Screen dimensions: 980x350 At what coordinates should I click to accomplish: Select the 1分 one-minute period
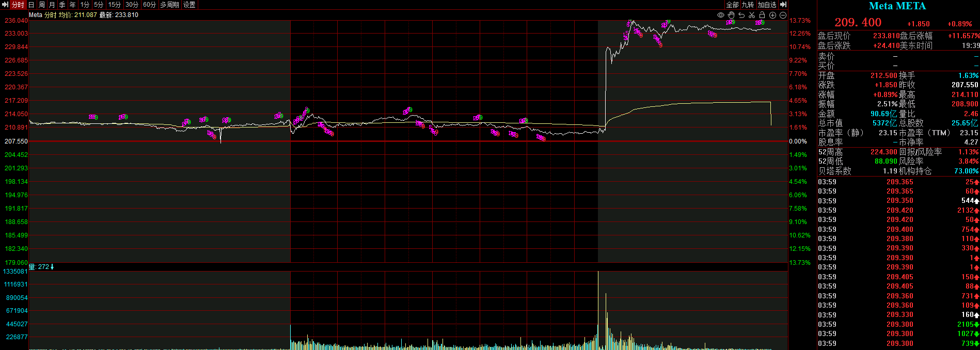coord(85,5)
